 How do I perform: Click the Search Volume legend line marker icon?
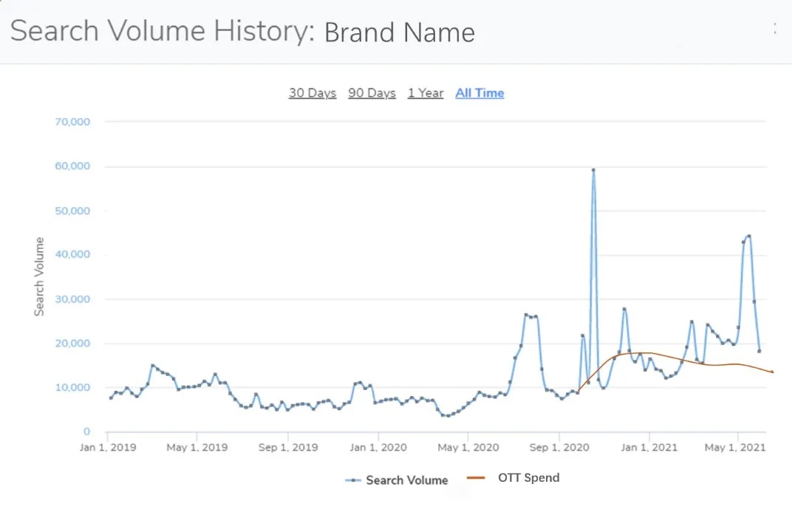point(354,480)
